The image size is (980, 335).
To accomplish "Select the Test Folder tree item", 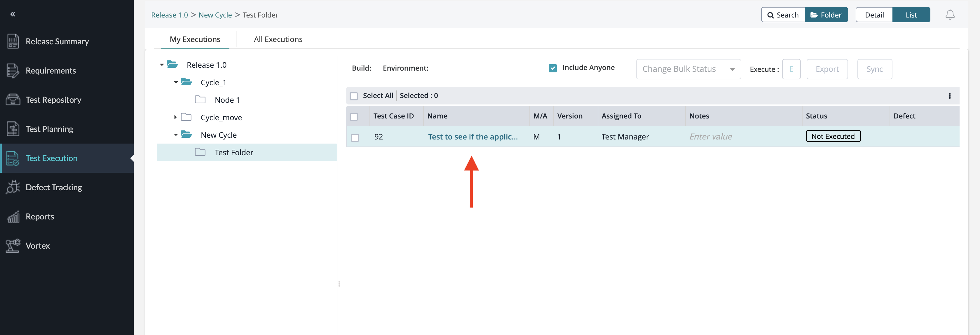I will [247, 152].
